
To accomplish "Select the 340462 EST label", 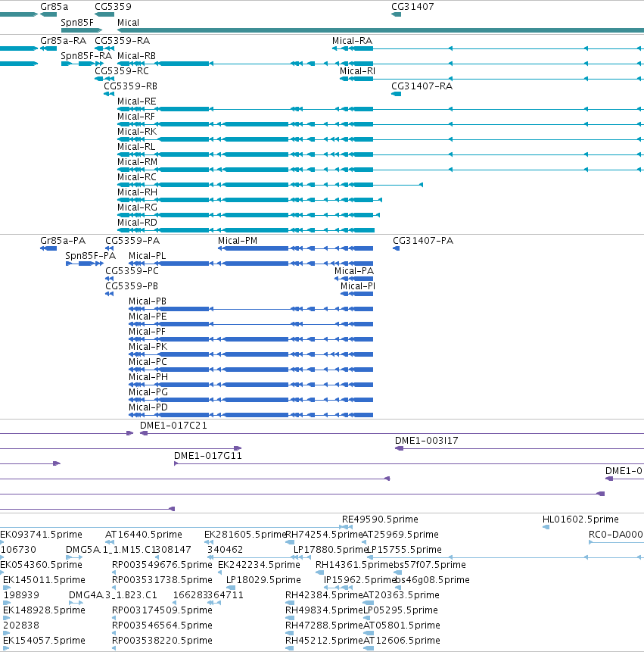I will (x=225, y=550).
